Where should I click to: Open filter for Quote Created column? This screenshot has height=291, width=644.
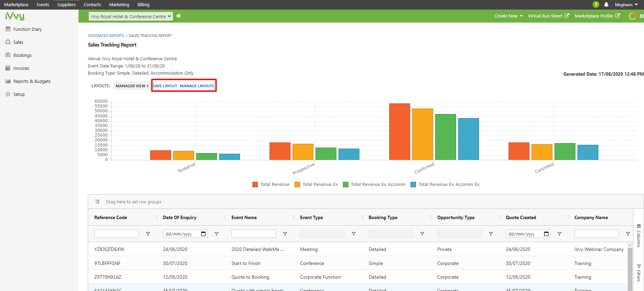pos(560,234)
